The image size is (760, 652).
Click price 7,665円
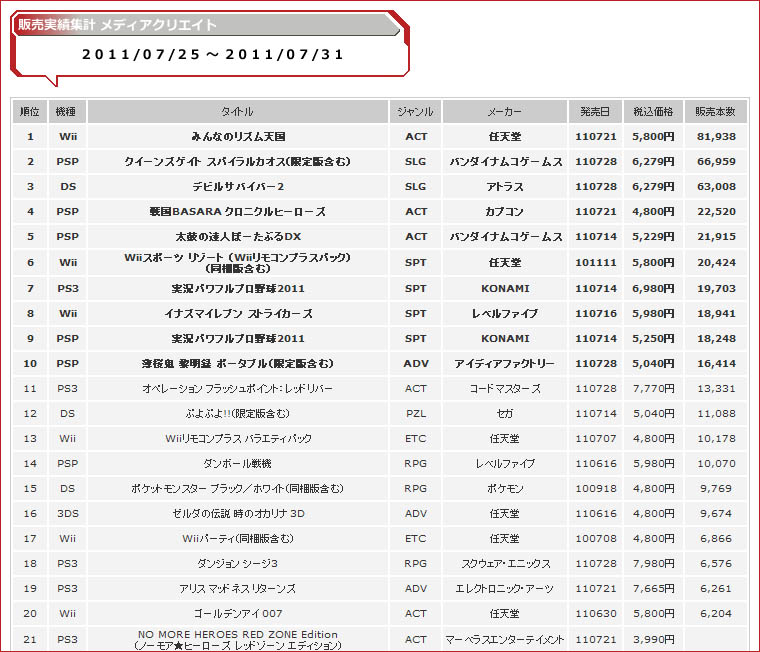click(653, 588)
